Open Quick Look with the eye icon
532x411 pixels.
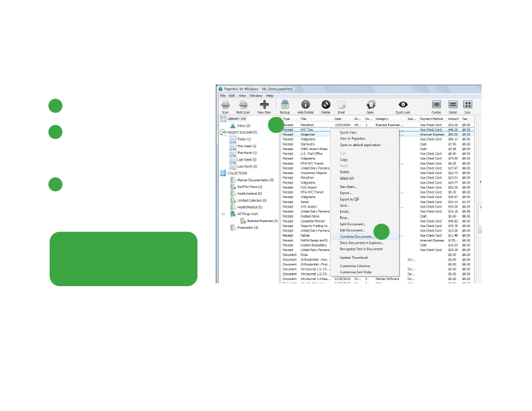(403, 104)
